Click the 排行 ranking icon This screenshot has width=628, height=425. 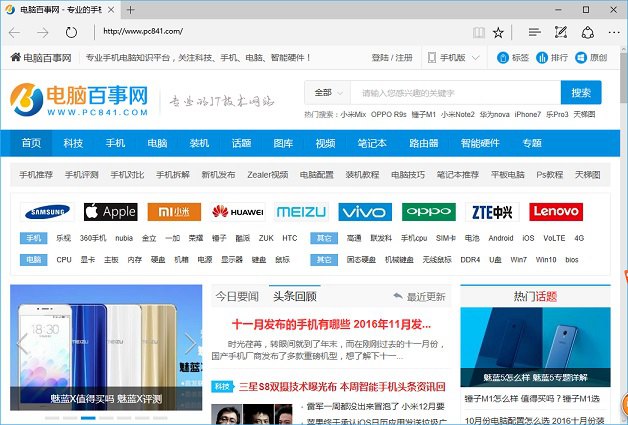coord(542,58)
